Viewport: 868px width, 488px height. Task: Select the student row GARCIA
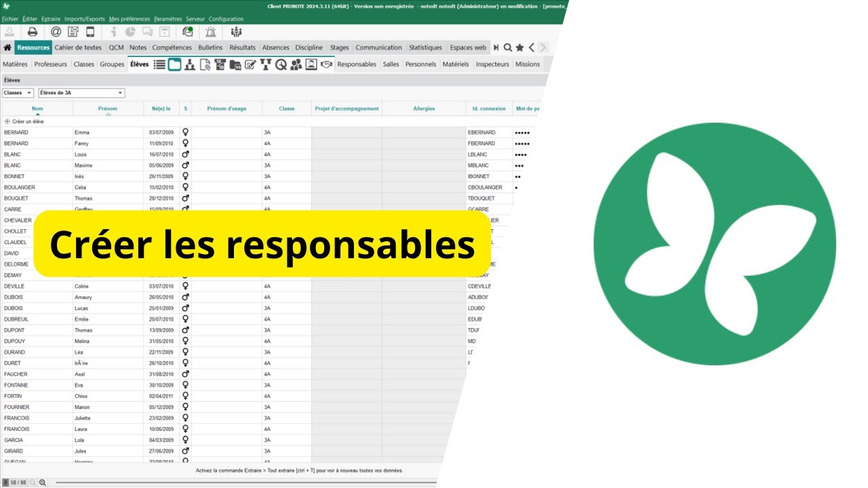click(x=225, y=440)
